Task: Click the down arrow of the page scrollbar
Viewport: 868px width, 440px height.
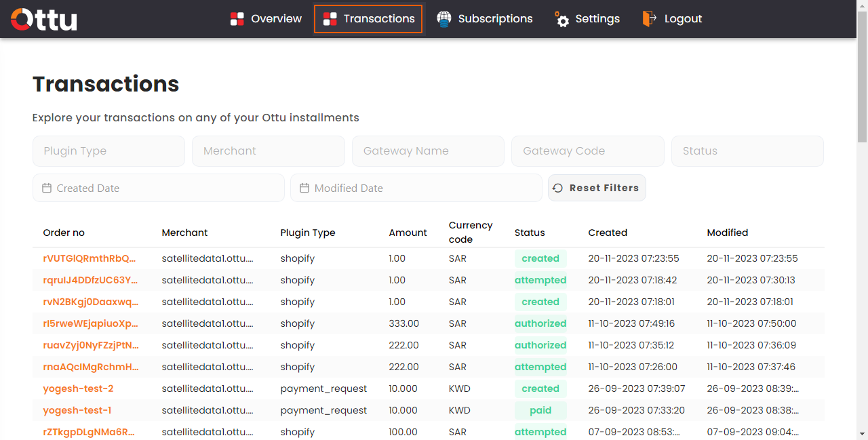Action: tap(862, 433)
